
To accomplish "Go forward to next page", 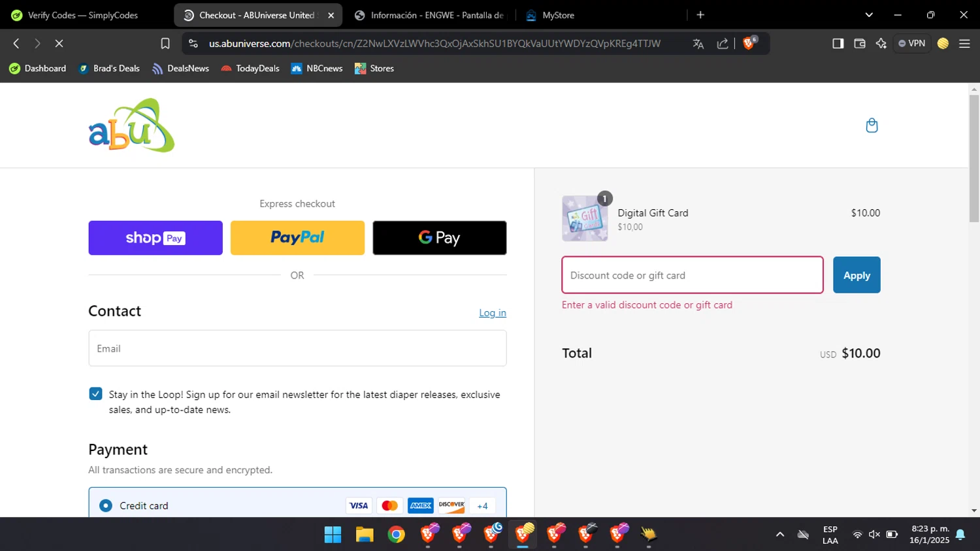I will pos(37,43).
